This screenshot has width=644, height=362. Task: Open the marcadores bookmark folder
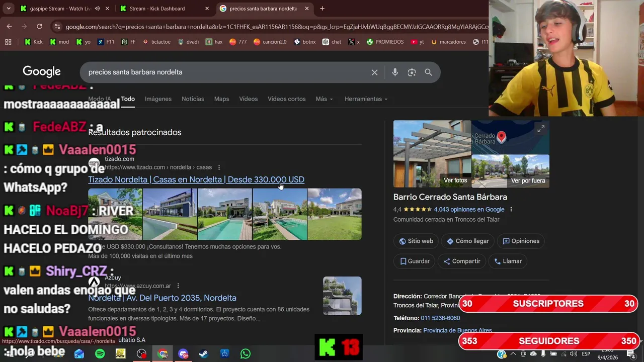point(449,42)
